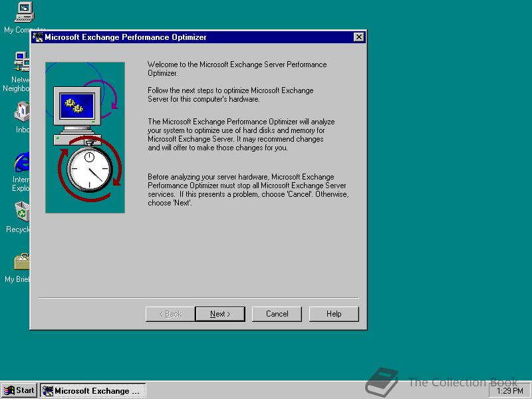The image size is (532, 399).
Task: Click the paragraph 'The Microsoft Exchange Performance Optimizer will analyze'
Action: tap(241, 135)
